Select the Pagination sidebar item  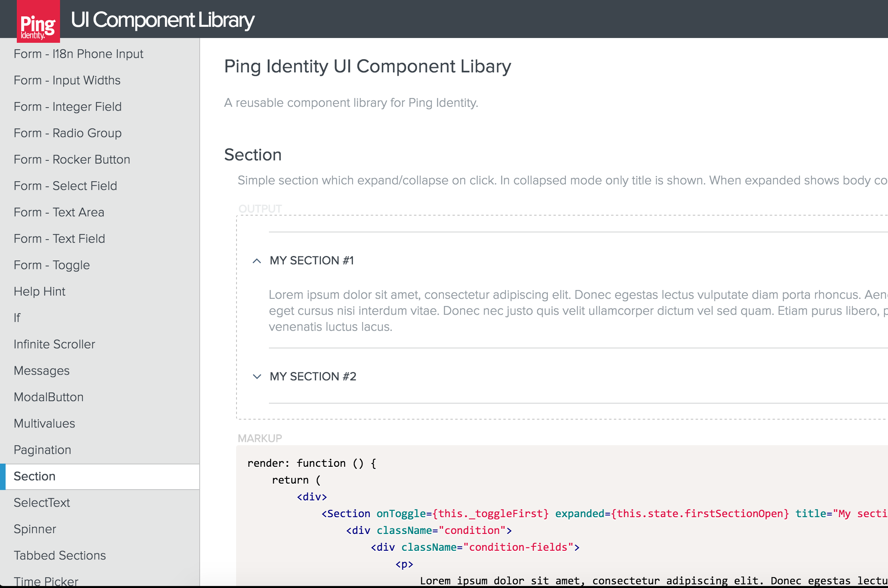42,450
